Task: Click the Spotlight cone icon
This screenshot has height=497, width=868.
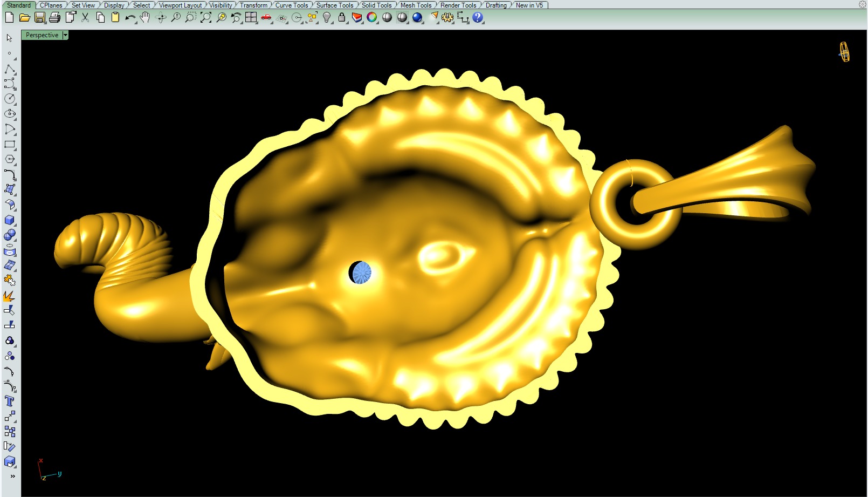Action: (434, 17)
